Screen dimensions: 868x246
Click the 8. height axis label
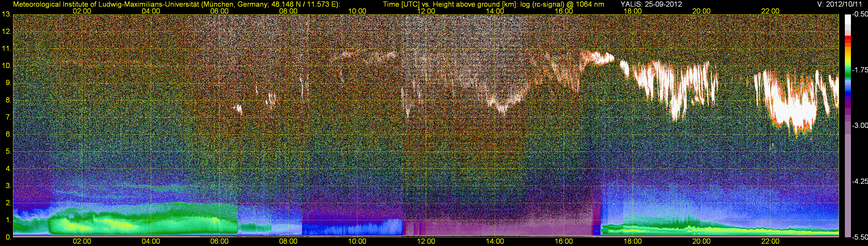(8, 100)
